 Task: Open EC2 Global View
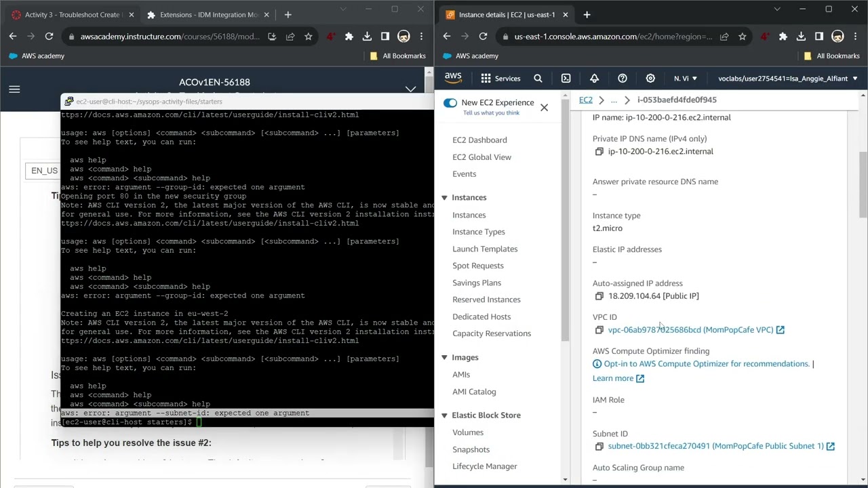pyautogui.click(x=481, y=157)
